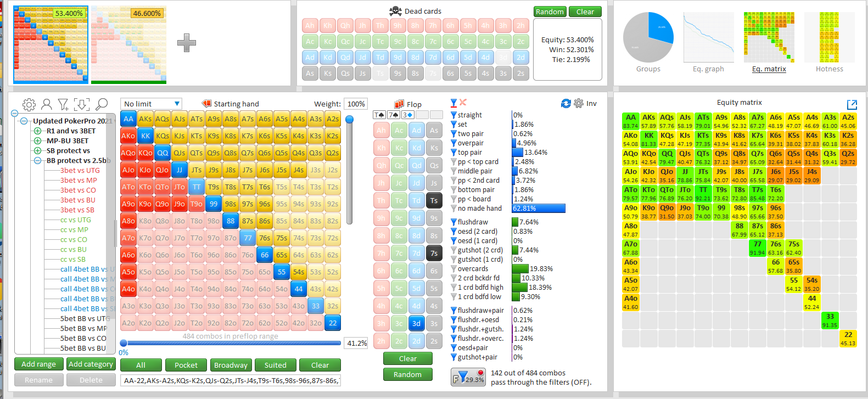Switch to the Groups view
868x399 pixels.
coord(648,42)
